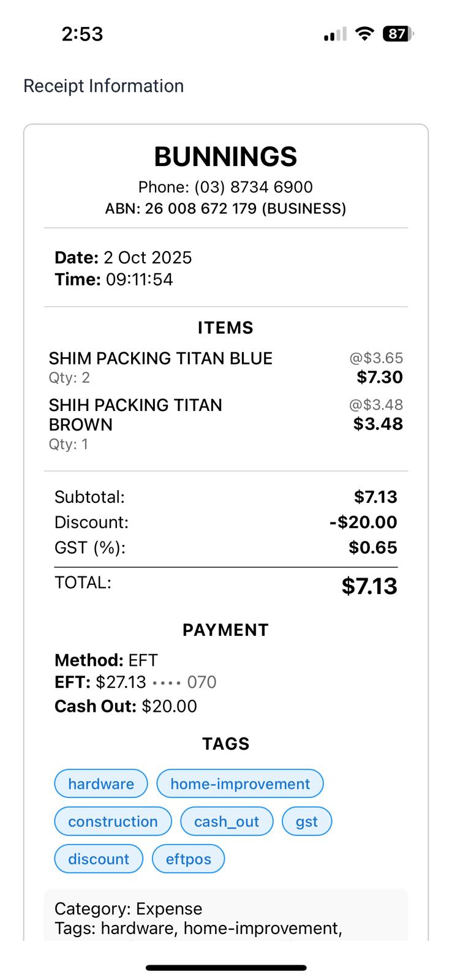452x980 pixels.
Task: Tap the battery level indicator
Action: 397,34
